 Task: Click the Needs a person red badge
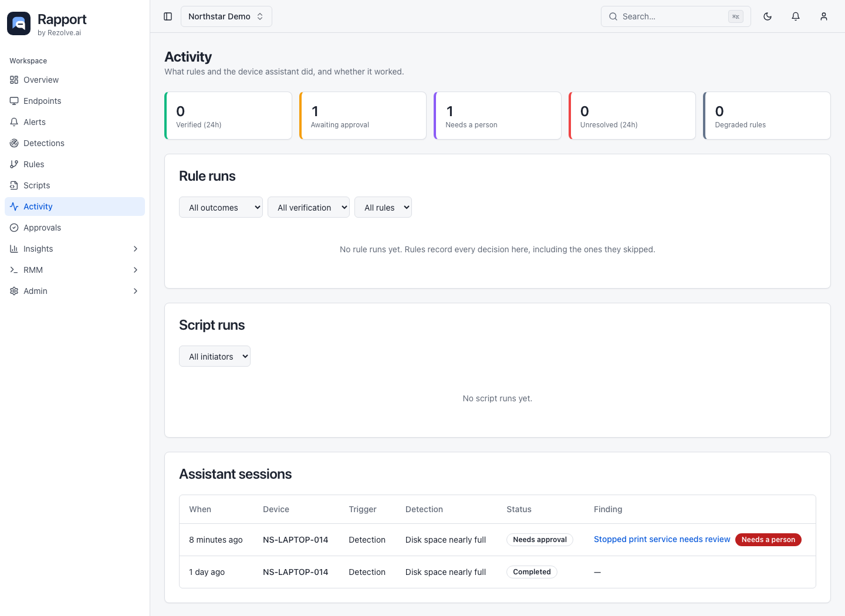pos(768,540)
